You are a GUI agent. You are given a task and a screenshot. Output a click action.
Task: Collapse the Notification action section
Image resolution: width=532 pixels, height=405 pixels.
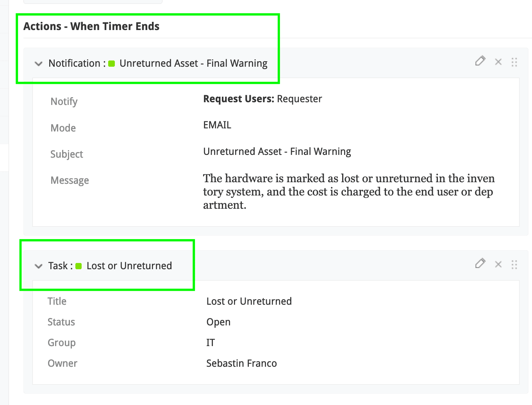click(x=38, y=64)
